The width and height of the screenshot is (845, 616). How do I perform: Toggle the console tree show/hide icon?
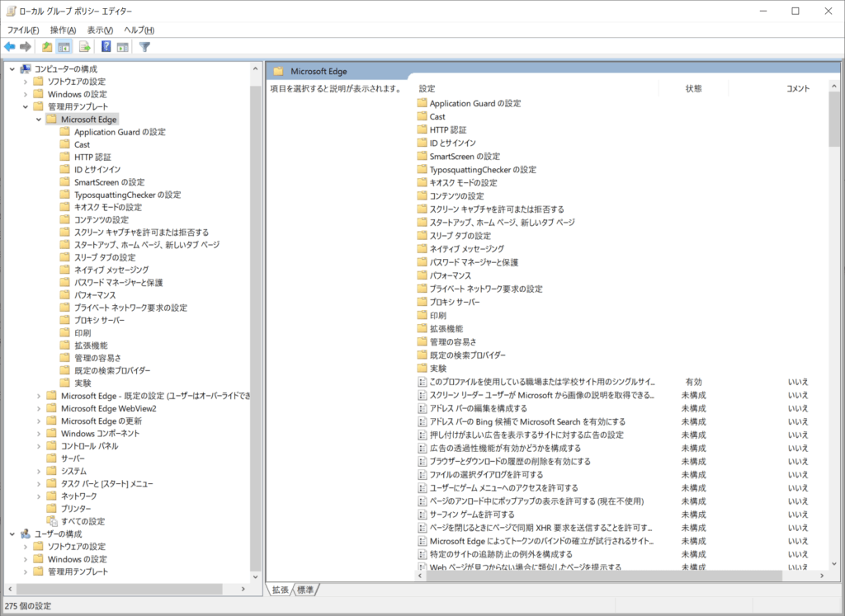tap(64, 47)
